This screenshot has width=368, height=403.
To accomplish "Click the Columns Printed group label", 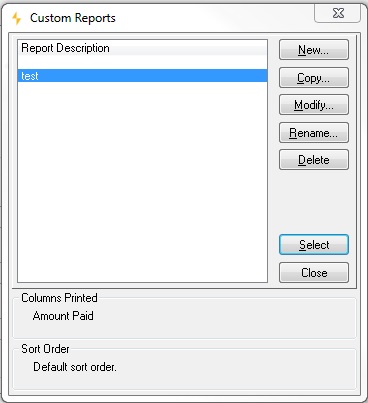I will pyautogui.click(x=59, y=298).
